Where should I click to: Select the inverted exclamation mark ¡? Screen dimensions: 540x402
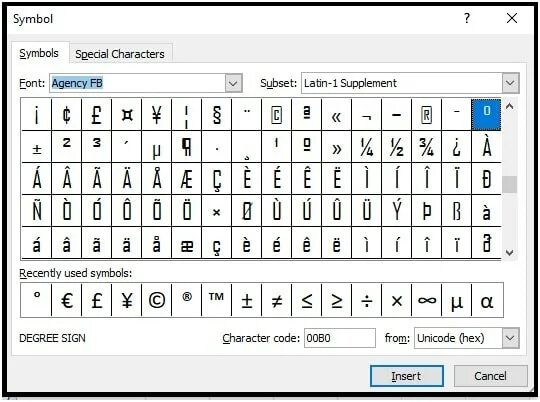coord(37,115)
